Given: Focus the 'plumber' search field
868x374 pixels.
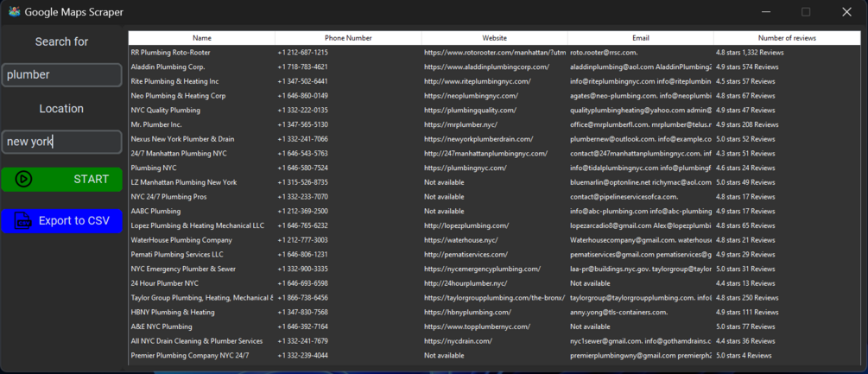Looking at the screenshot, I should (61, 74).
